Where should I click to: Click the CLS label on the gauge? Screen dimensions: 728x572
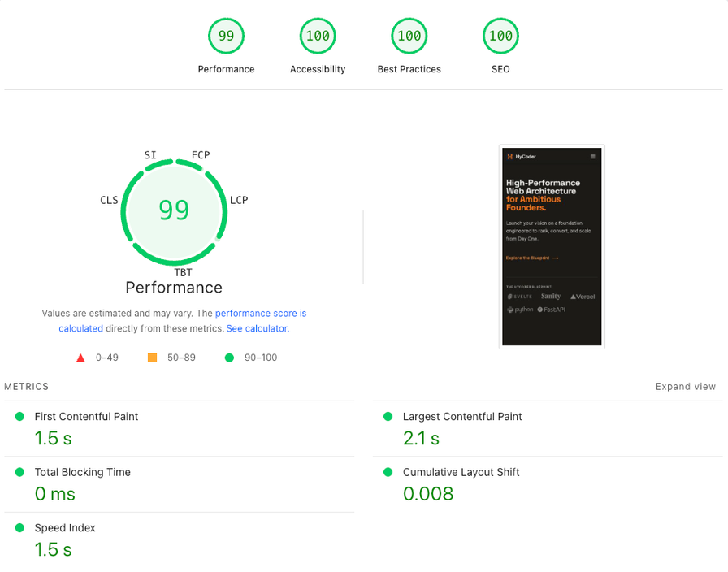[109, 200]
